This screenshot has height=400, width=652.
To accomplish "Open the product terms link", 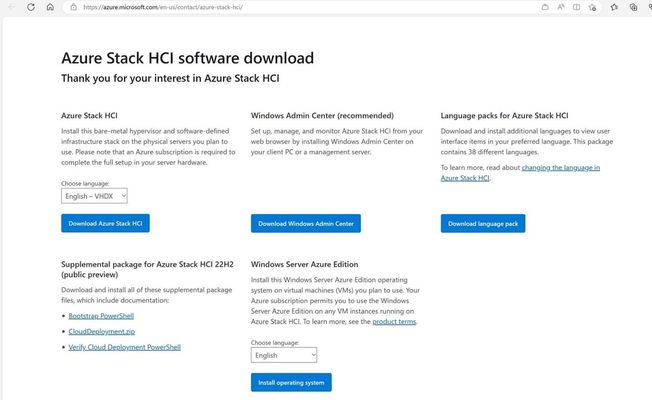I will pos(394,321).
